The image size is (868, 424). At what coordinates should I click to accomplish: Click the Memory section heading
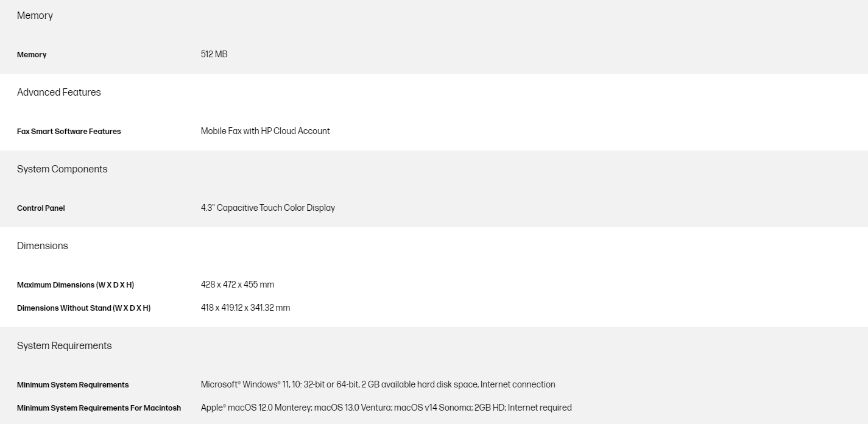tap(35, 16)
